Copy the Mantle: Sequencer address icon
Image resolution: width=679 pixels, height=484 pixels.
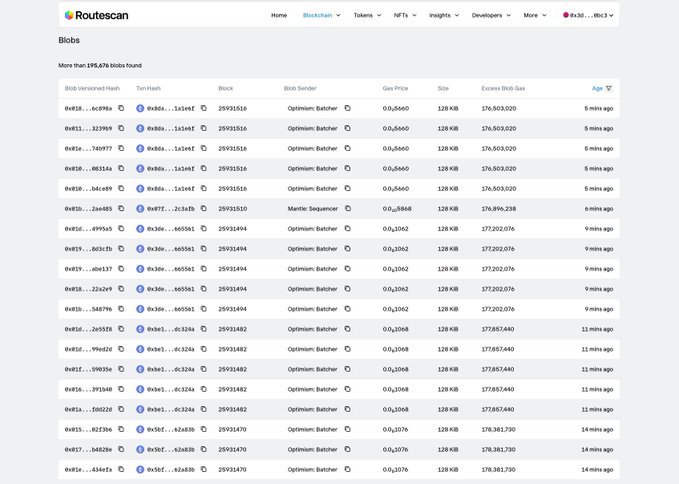[348, 209]
